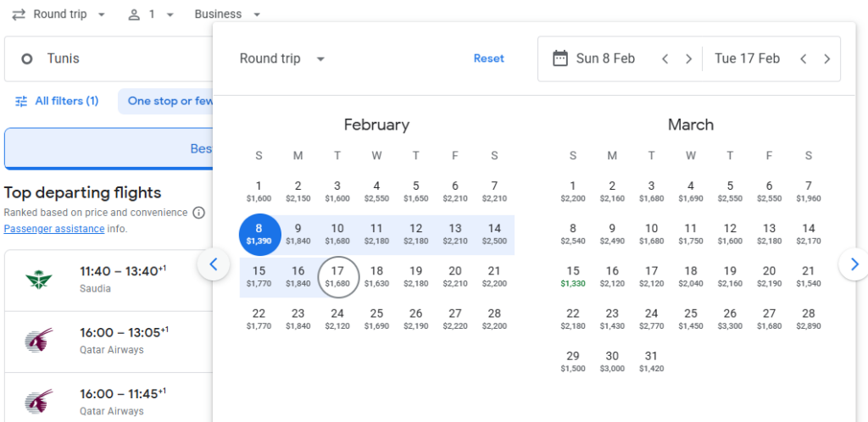Open the calendar panel Round trip dropdown
This screenshot has height=422, width=868.
point(282,58)
